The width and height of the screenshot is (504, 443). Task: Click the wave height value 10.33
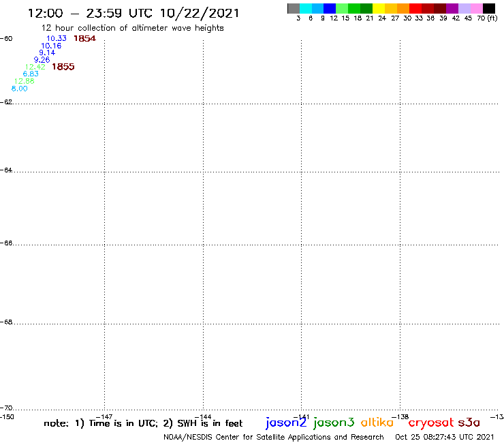click(x=57, y=38)
